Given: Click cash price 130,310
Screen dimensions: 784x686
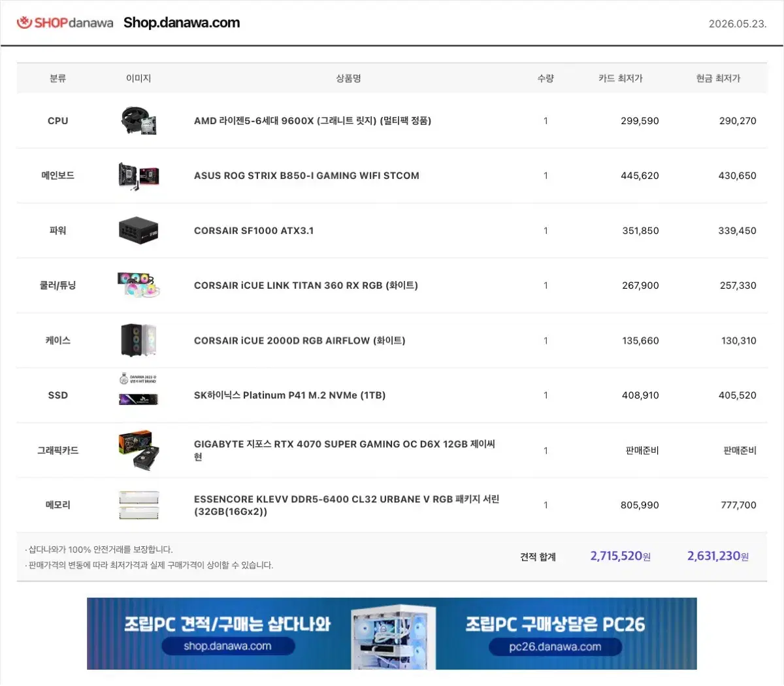Looking at the screenshot, I should pos(739,340).
